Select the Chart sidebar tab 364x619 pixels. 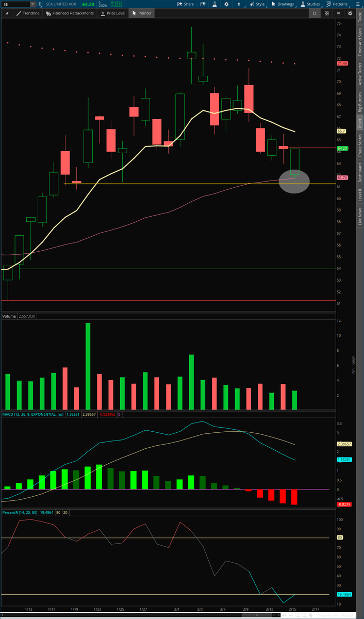(x=360, y=123)
